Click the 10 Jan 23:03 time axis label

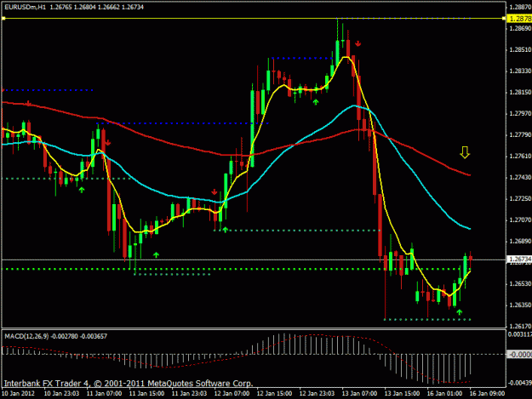click(x=62, y=394)
